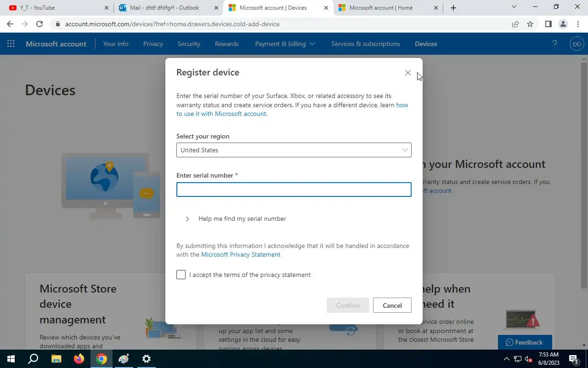Launch Firefox from taskbar
Image resolution: width=588 pixels, height=368 pixels.
click(x=79, y=359)
